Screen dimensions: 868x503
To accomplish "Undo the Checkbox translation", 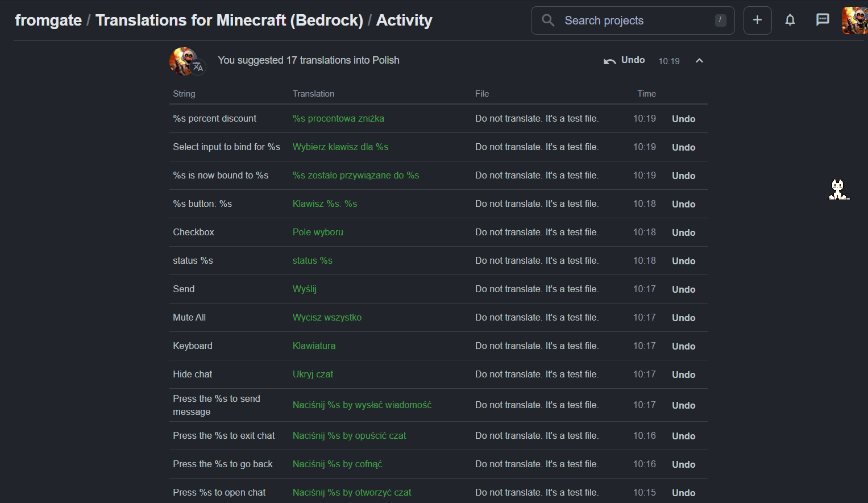I will coord(683,232).
